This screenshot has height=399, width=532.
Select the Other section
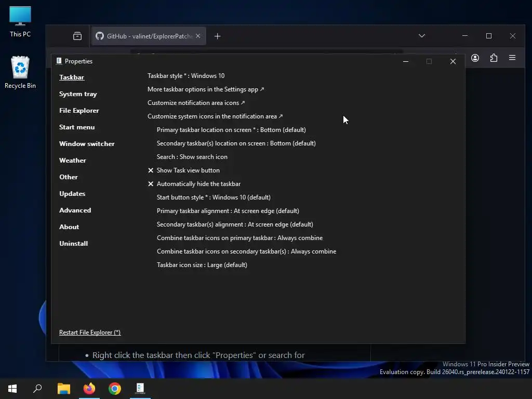point(69,177)
